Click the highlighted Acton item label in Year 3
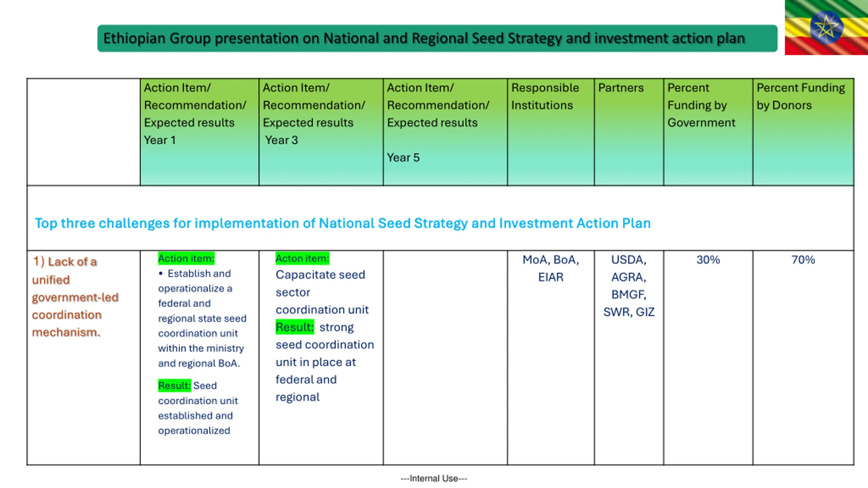This screenshot has height=488, width=868. (302, 259)
